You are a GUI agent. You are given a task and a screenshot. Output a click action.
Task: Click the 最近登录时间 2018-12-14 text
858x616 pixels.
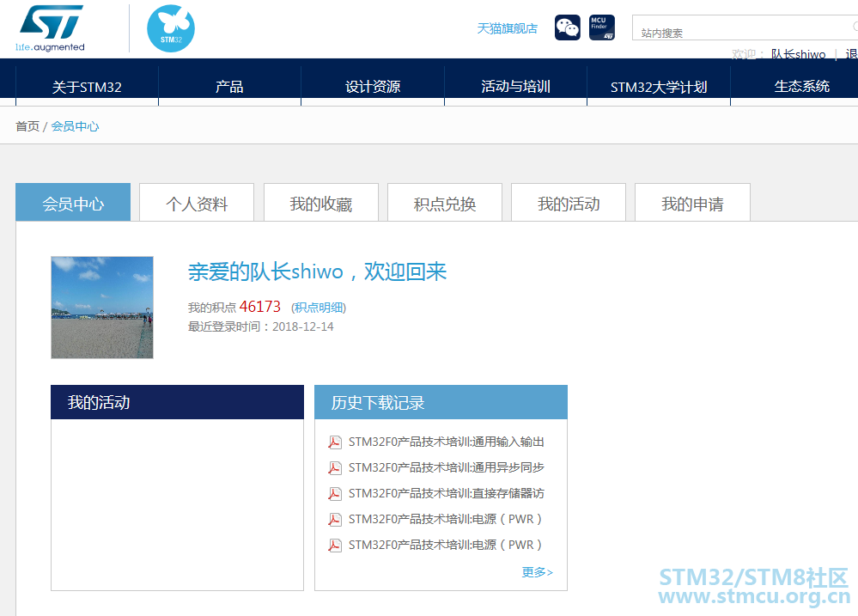point(260,326)
